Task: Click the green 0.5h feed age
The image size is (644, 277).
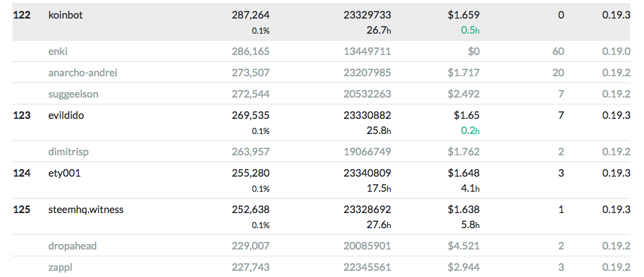Action: pos(470,30)
